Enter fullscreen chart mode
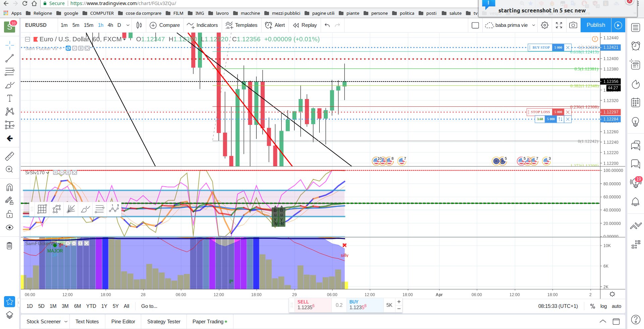Screen dimensions: 644x329 tap(559, 25)
